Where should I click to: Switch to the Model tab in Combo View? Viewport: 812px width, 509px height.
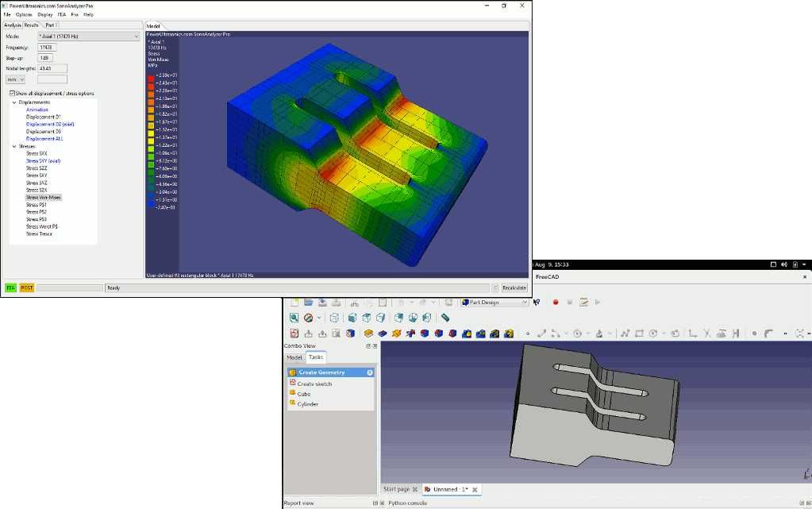click(294, 357)
